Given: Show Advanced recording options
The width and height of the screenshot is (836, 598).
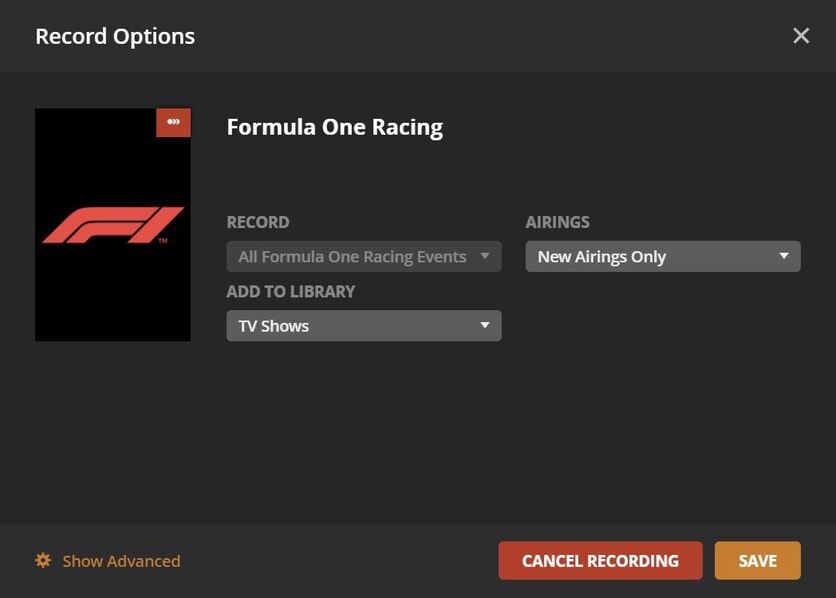Looking at the screenshot, I should (121, 561).
